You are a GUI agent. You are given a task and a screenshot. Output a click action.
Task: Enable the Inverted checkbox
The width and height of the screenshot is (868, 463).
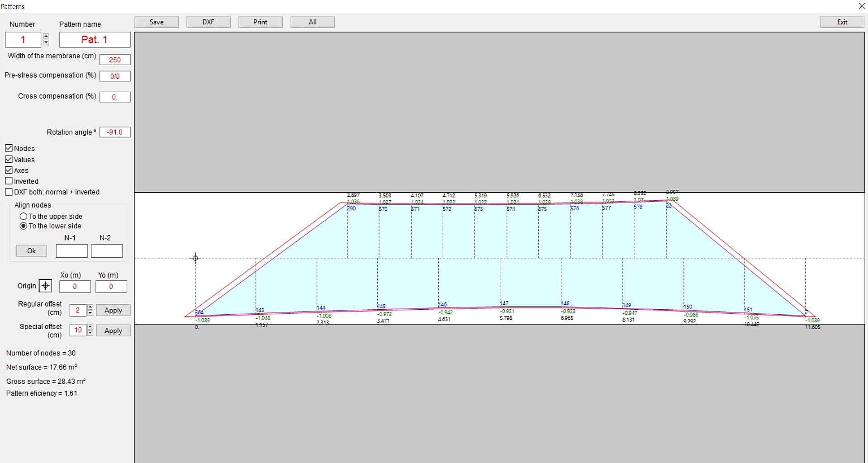[x=9, y=180]
